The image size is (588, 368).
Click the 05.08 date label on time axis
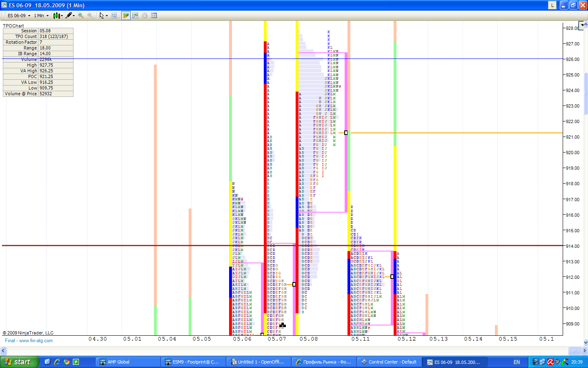pyautogui.click(x=309, y=339)
